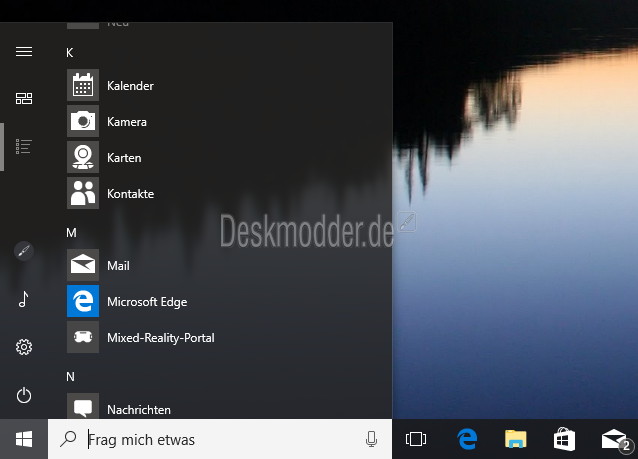
Task: Open the hamburger menu in Start
Action: 24,52
